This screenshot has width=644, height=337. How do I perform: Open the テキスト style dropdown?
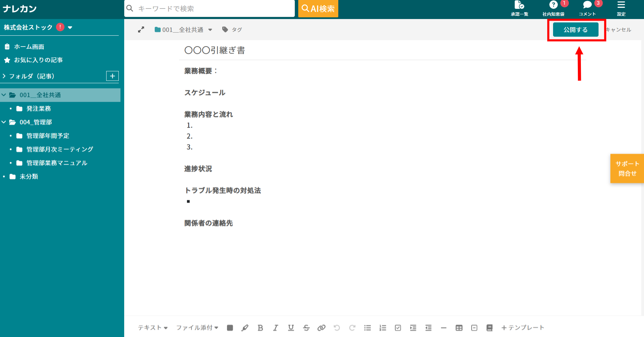point(153,327)
